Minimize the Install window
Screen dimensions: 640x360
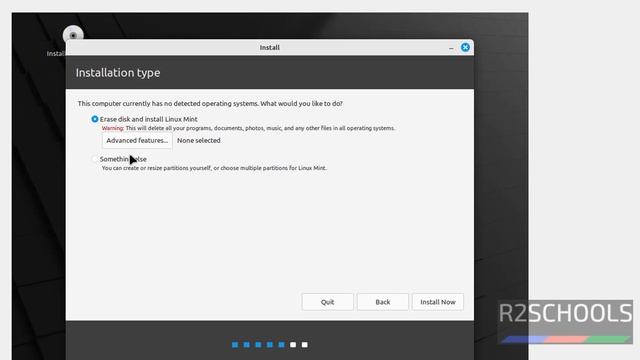(x=451, y=48)
